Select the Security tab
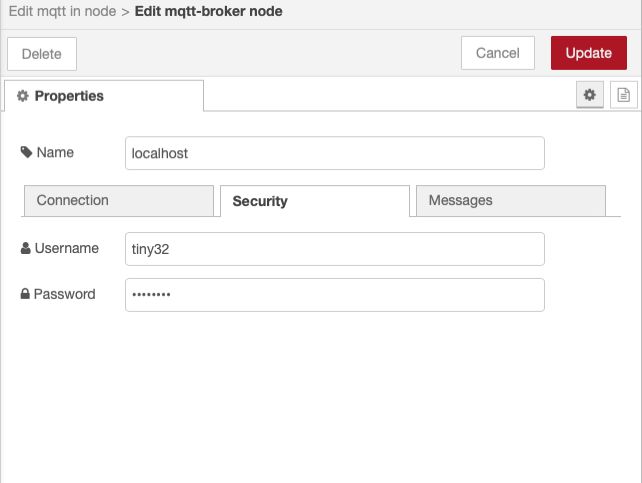642x483 pixels. pyautogui.click(x=315, y=201)
